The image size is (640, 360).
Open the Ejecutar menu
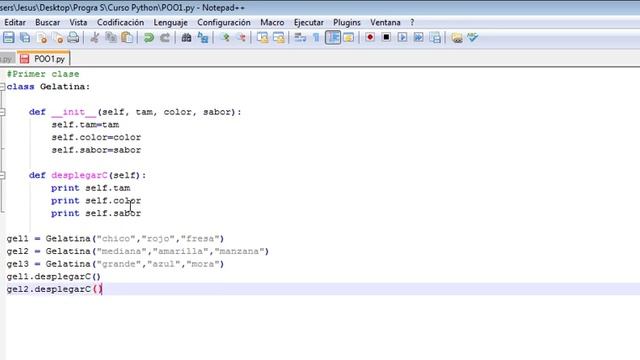[x=309, y=22]
